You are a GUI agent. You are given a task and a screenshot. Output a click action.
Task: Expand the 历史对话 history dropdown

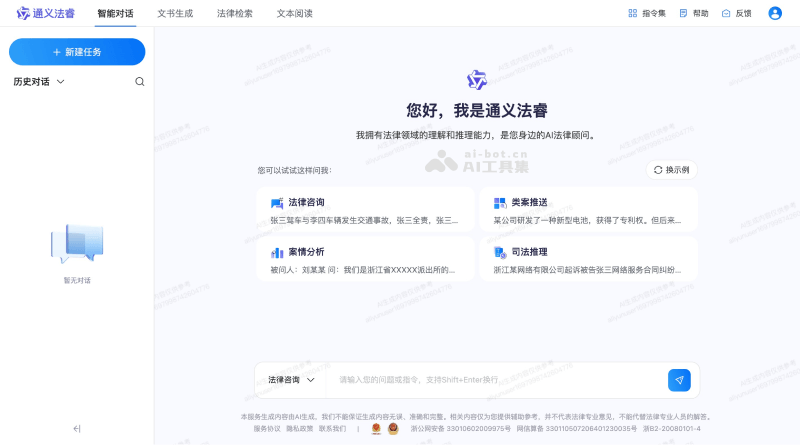pyautogui.click(x=60, y=82)
